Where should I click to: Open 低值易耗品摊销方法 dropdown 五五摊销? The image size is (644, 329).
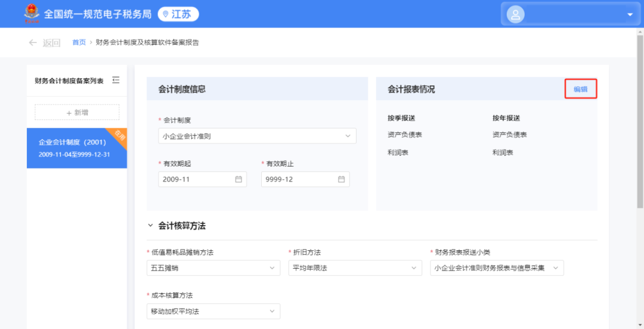click(x=213, y=267)
